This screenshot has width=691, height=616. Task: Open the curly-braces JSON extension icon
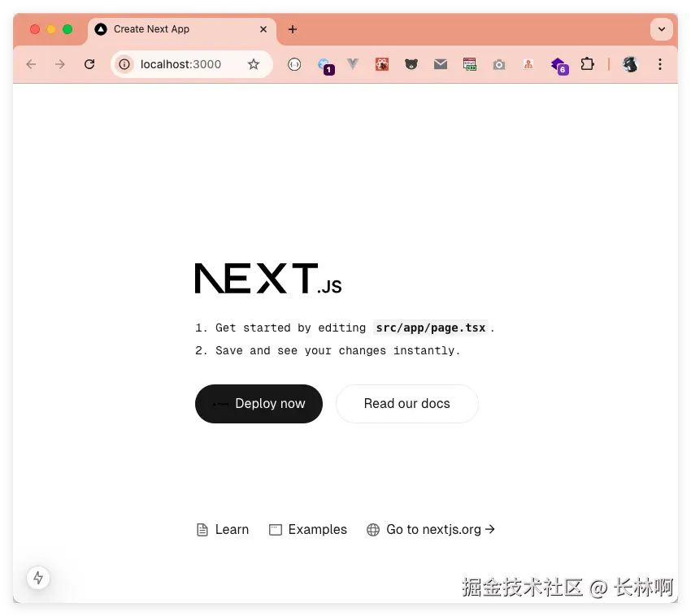point(294,65)
